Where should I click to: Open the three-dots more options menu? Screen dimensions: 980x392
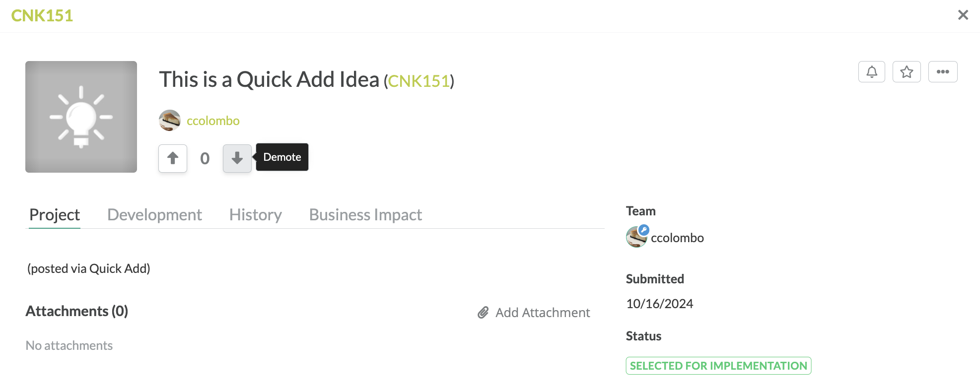click(943, 72)
